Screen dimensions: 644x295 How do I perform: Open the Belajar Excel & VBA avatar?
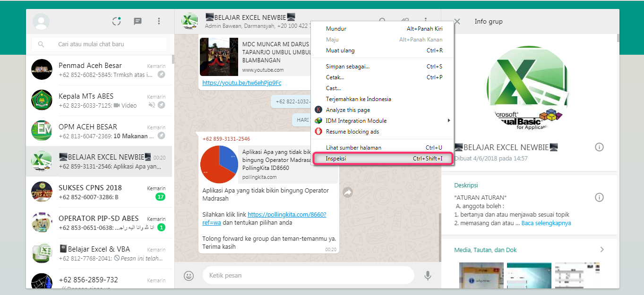[42, 253]
